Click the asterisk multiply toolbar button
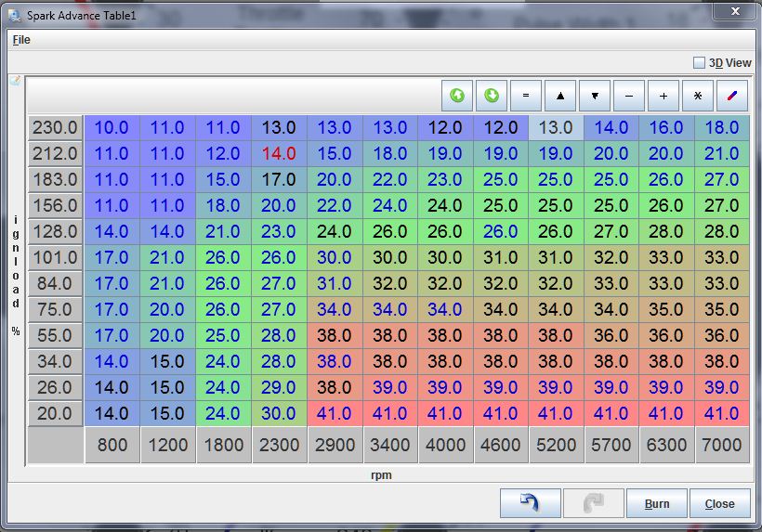The image size is (762, 532). 698,96
